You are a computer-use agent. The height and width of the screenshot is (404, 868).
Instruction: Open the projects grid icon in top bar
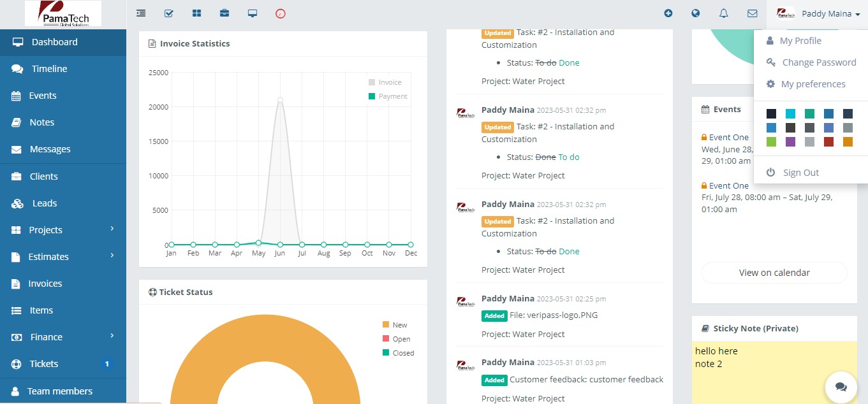pos(196,13)
